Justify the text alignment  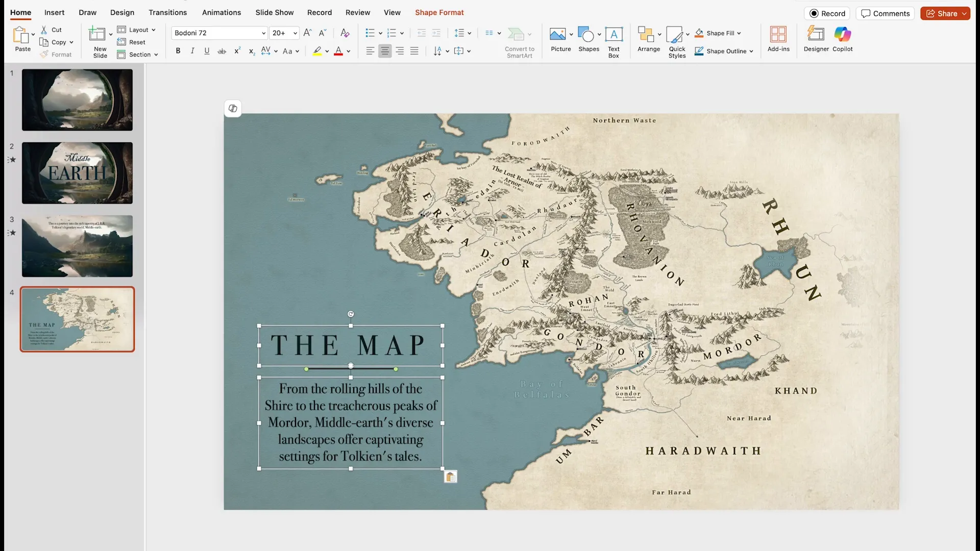[x=414, y=51]
